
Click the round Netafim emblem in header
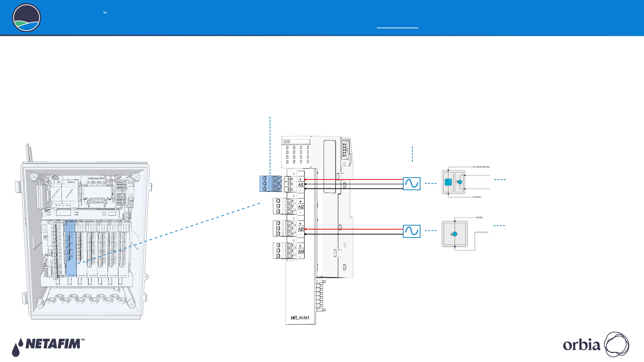point(26,18)
